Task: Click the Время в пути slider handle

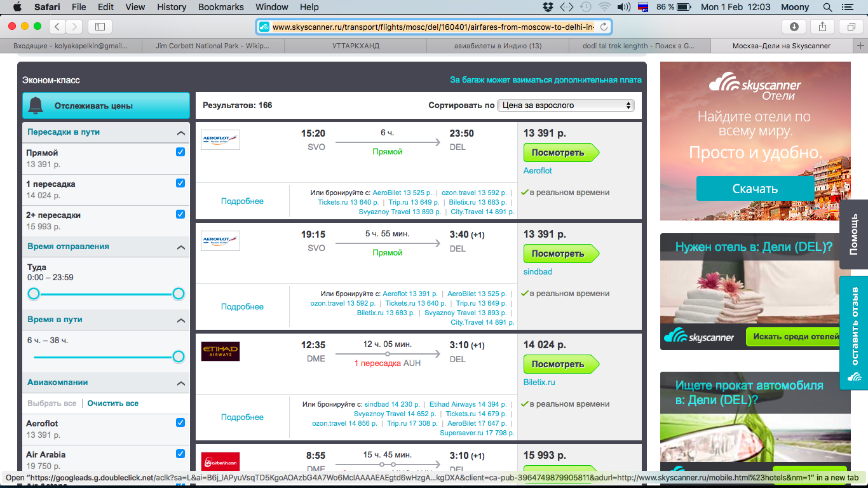Action: point(179,356)
